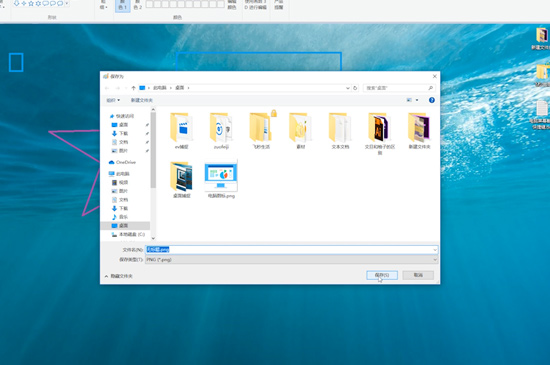Select 快速访问 in the navigation pane

(122, 116)
